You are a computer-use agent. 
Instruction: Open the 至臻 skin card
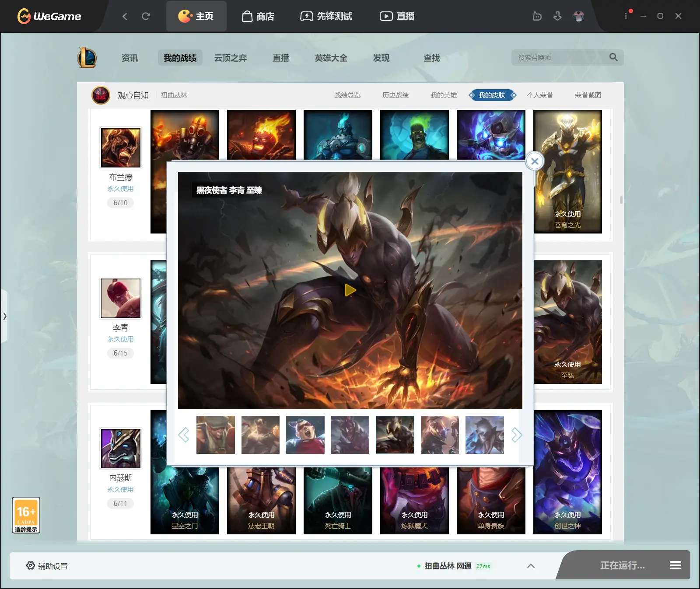point(568,322)
